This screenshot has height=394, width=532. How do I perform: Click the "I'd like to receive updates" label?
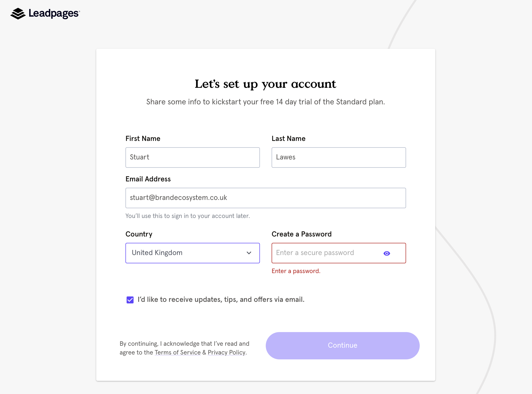point(221,299)
